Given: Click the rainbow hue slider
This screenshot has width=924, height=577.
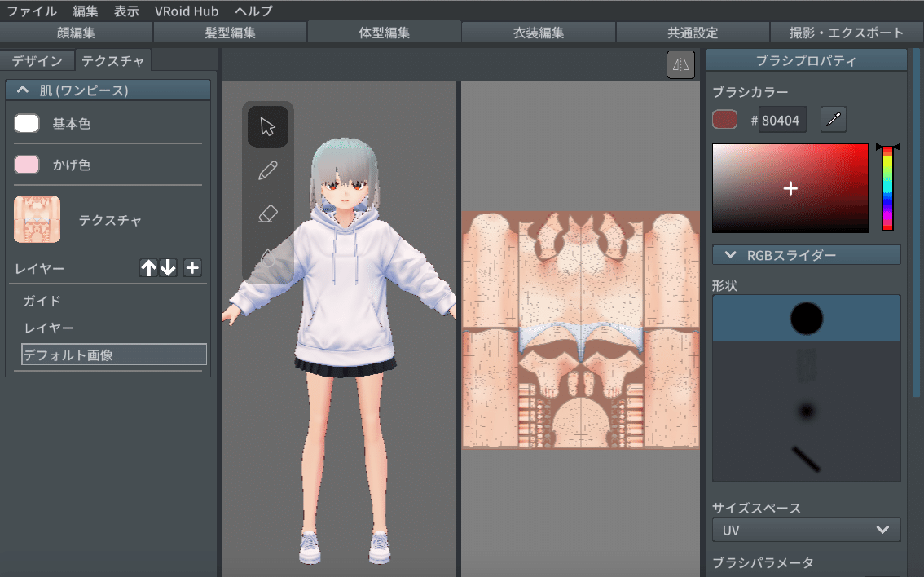Looking at the screenshot, I should tap(887, 188).
